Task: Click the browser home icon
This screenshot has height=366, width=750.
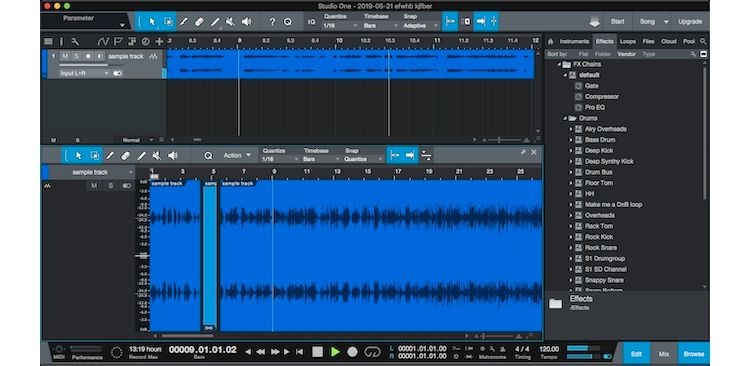Action: (551, 42)
